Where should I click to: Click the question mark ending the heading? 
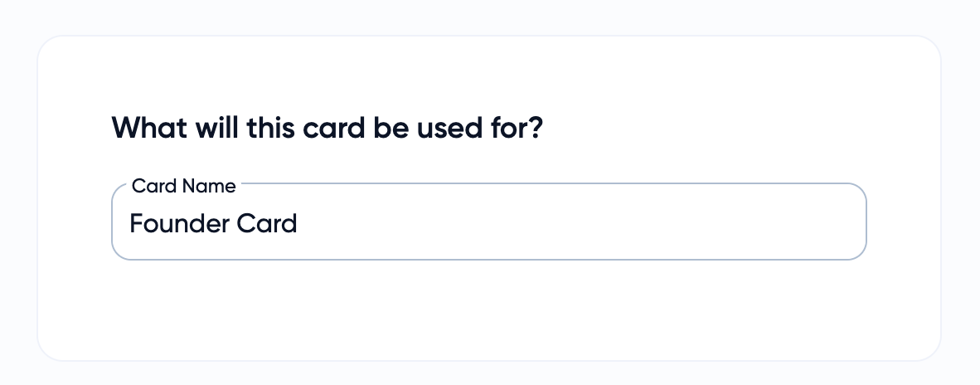pos(535,129)
